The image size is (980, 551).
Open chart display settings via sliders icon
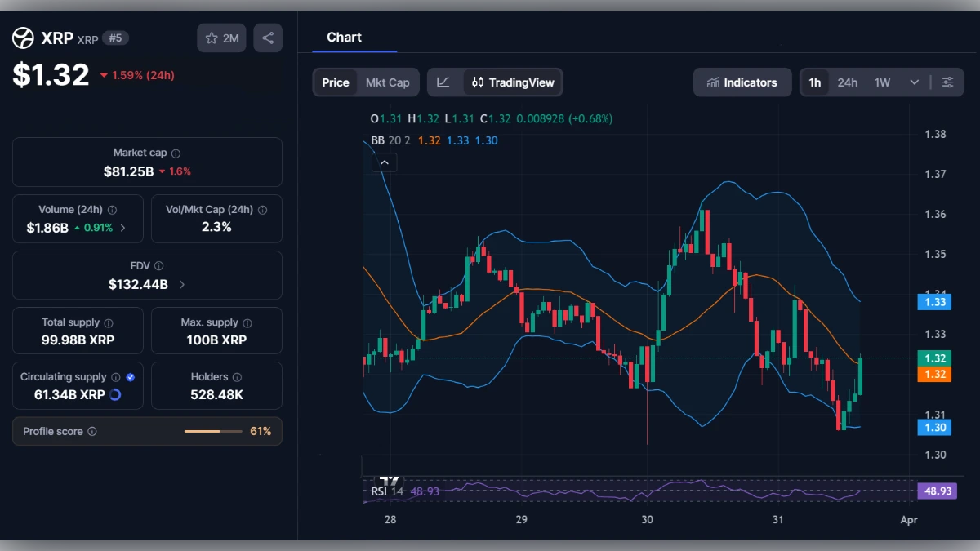coord(947,82)
